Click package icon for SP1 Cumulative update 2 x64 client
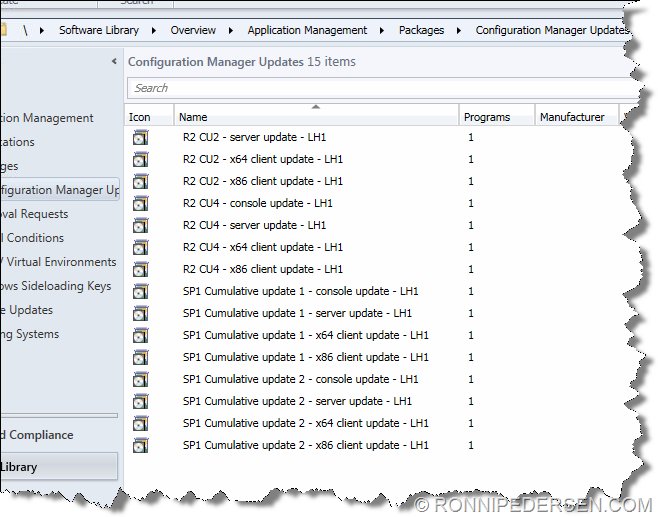The width and height of the screenshot is (658, 517). click(x=141, y=423)
